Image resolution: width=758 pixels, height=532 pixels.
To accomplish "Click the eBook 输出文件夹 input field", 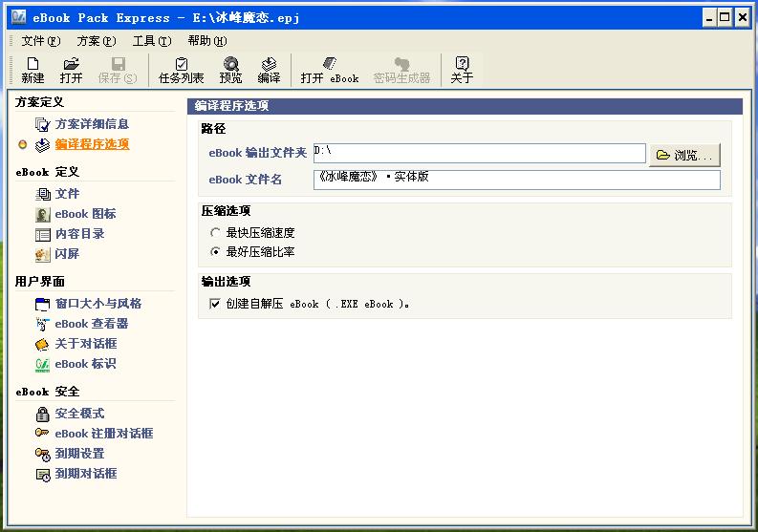I will pos(480,153).
